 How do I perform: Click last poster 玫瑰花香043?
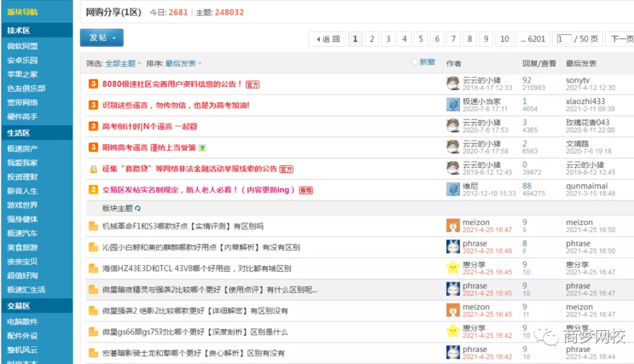coord(587,123)
